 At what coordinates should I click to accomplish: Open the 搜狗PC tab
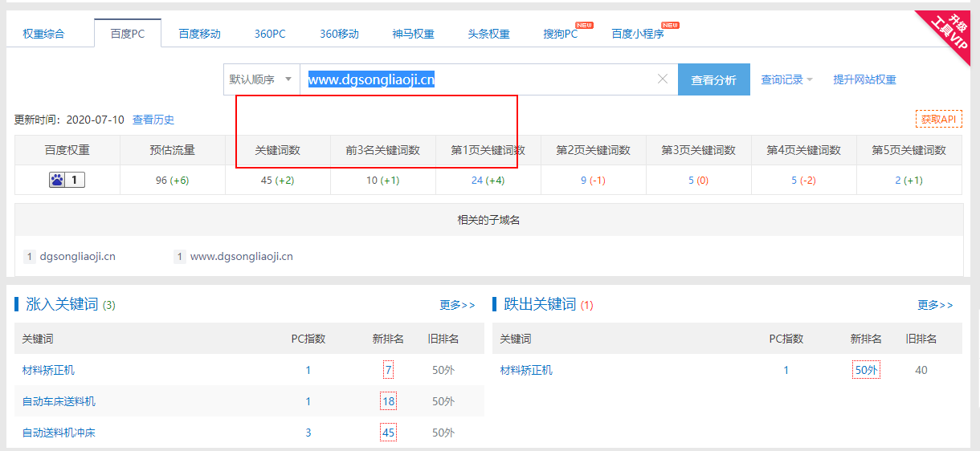[560, 34]
